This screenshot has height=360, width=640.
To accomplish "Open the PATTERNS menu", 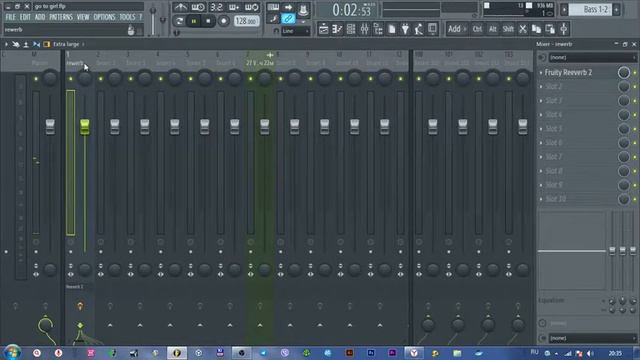I will tap(61, 17).
